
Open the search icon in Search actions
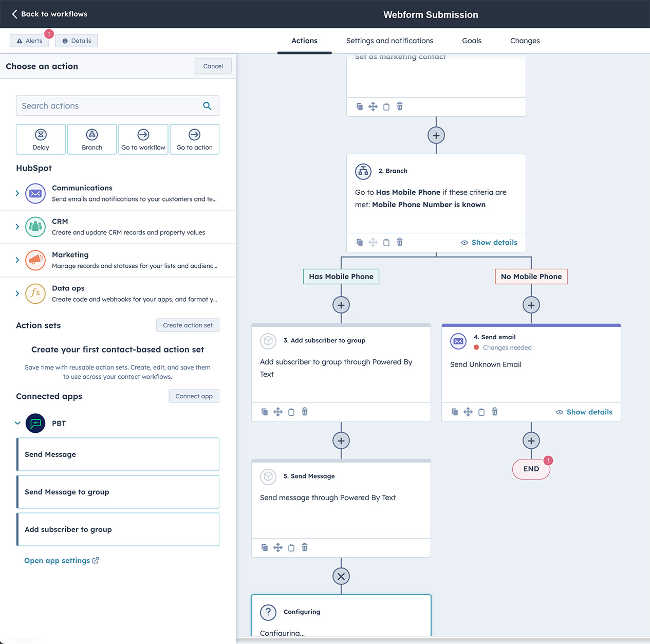(x=207, y=105)
